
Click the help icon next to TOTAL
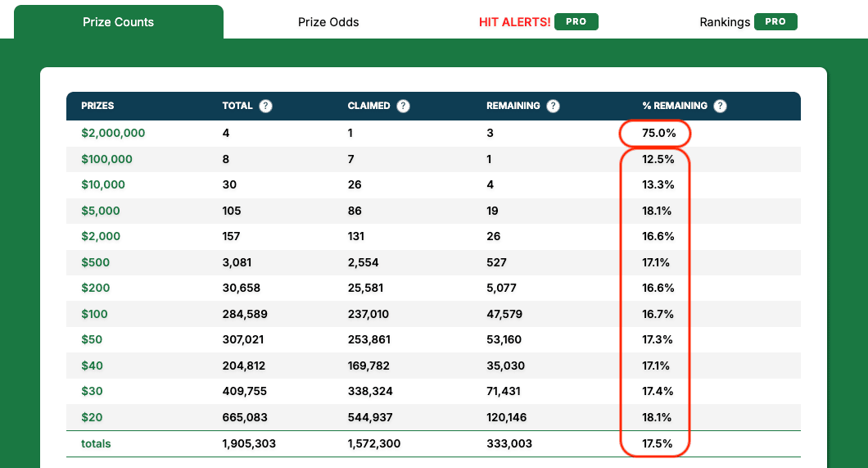click(x=265, y=106)
